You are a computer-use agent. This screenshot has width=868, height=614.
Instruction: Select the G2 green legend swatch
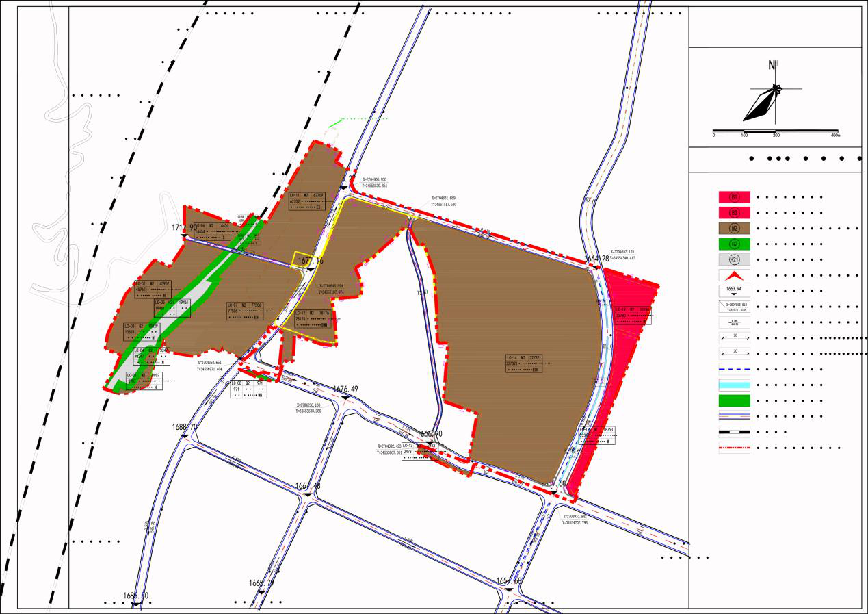tap(734, 244)
